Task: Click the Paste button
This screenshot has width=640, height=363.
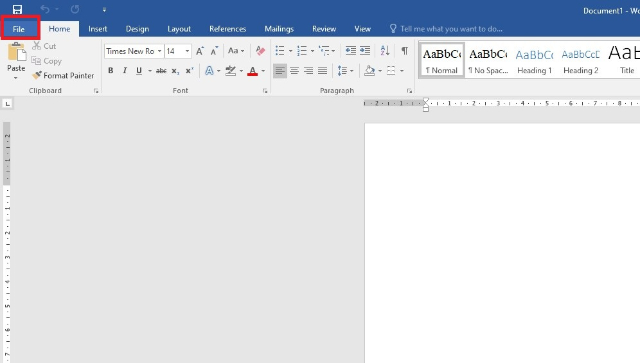Action: coord(16,58)
